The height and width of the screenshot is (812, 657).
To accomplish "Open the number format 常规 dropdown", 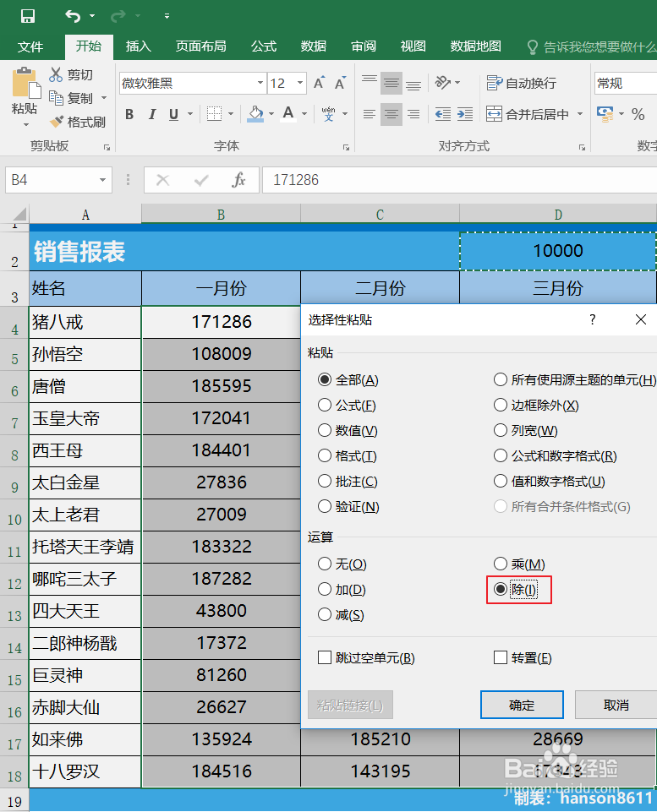I will click(x=626, y=83).
